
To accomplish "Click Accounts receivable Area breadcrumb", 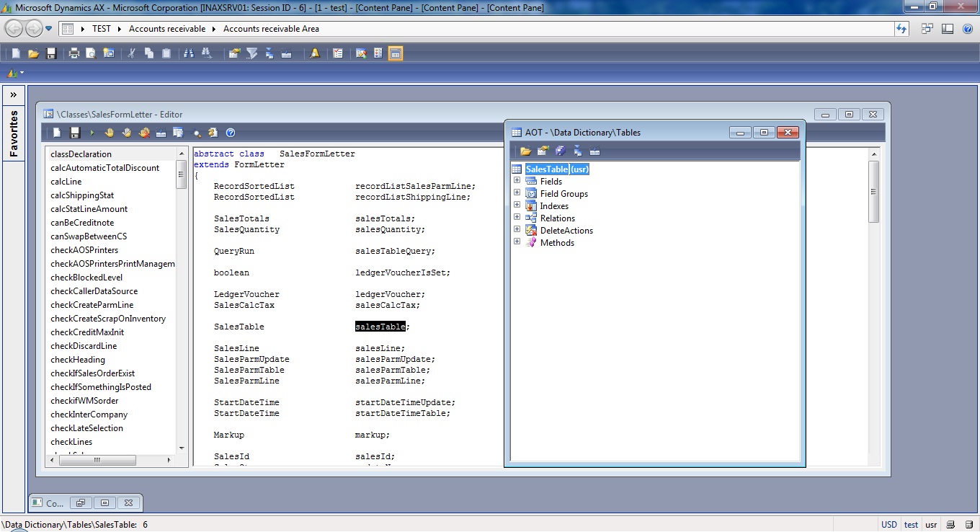I will (x=271, y=29).
